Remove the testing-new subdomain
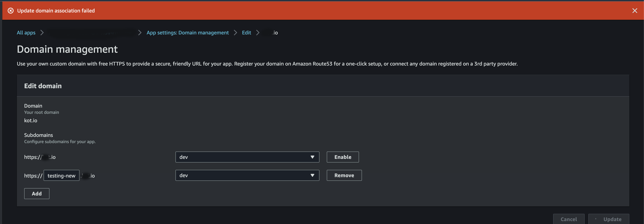 [344, 175]
